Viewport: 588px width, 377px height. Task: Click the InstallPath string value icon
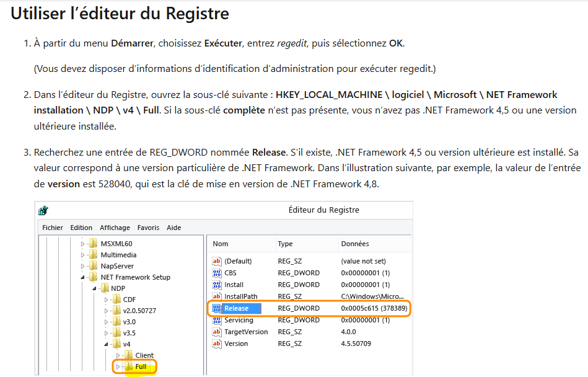pyautogui.click(x=217, y=296)
